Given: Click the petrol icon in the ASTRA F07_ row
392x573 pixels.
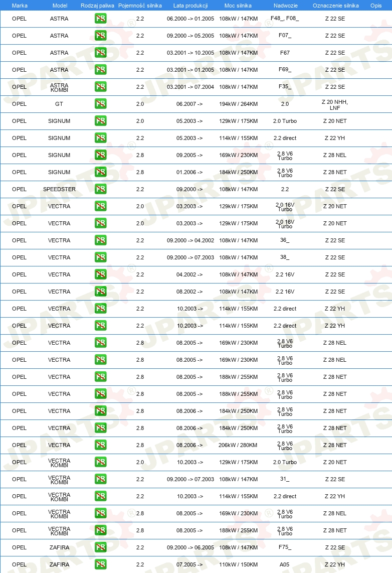Looking at the screenshot, I should click(100, 36).
